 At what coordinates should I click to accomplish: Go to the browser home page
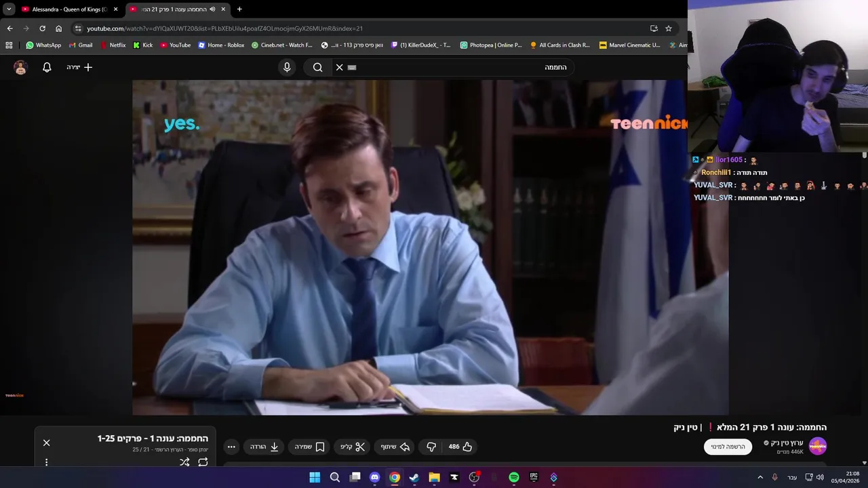[x=58, y=28]
